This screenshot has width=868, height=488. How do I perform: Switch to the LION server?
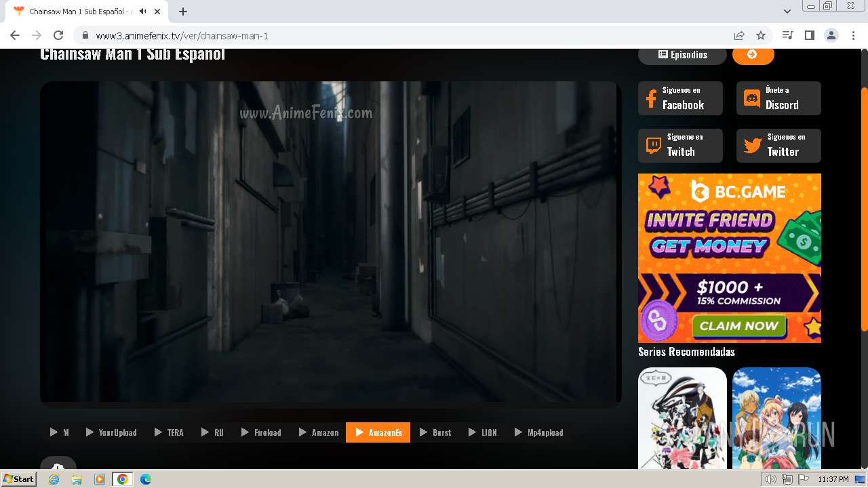pyautogui.click(x=483, y=432)
